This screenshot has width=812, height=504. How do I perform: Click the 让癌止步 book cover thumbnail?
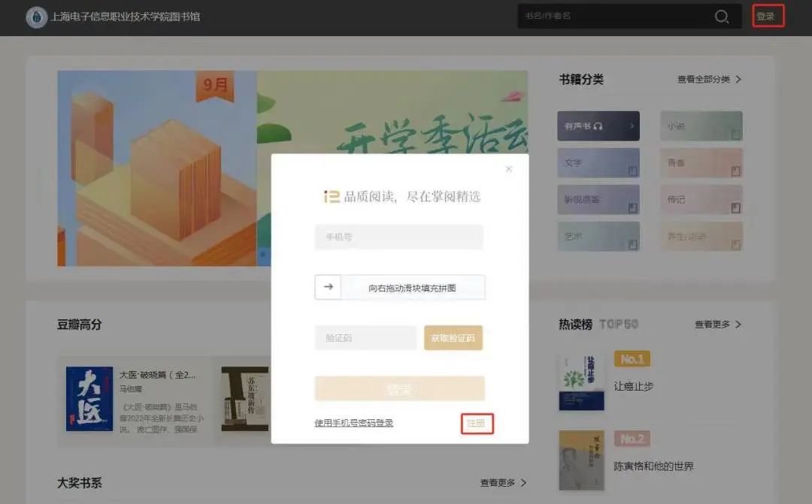tap(580, 382)
